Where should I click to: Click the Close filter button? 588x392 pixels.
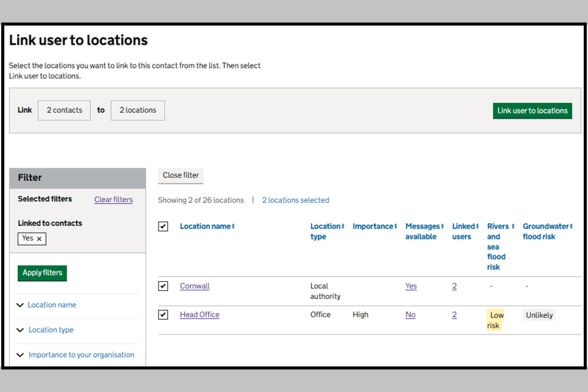pos(181,175)
